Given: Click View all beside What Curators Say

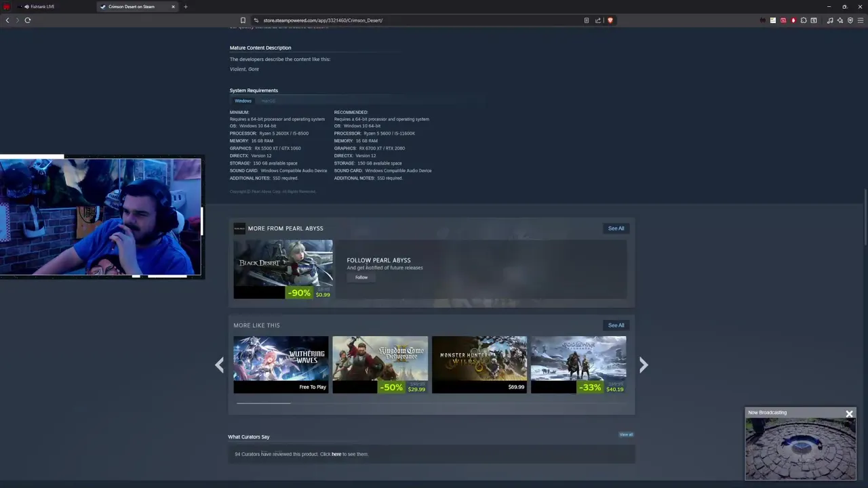Looking at the screenshot, I should tap(626, 434).
